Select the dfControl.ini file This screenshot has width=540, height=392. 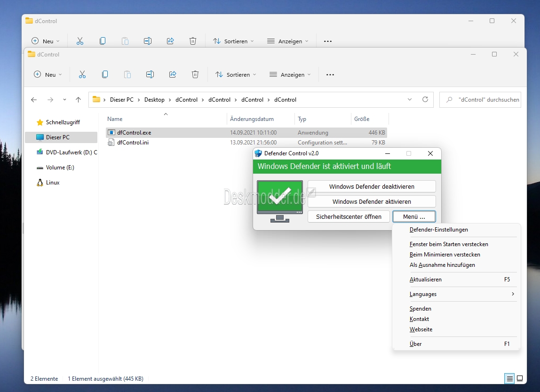[x=246, y=143]
